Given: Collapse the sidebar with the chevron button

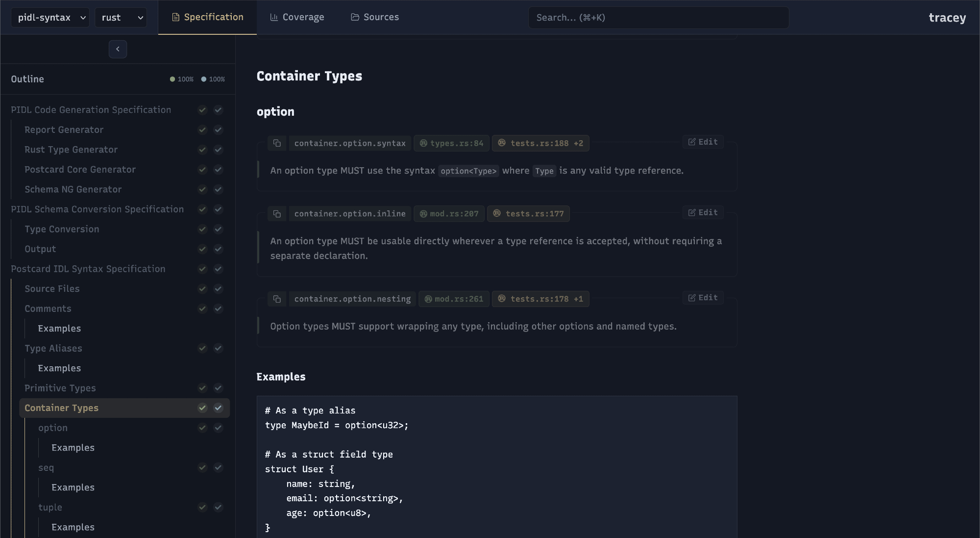Looking at the screenshot, I should pyautogui.click(x=118, y=49).
